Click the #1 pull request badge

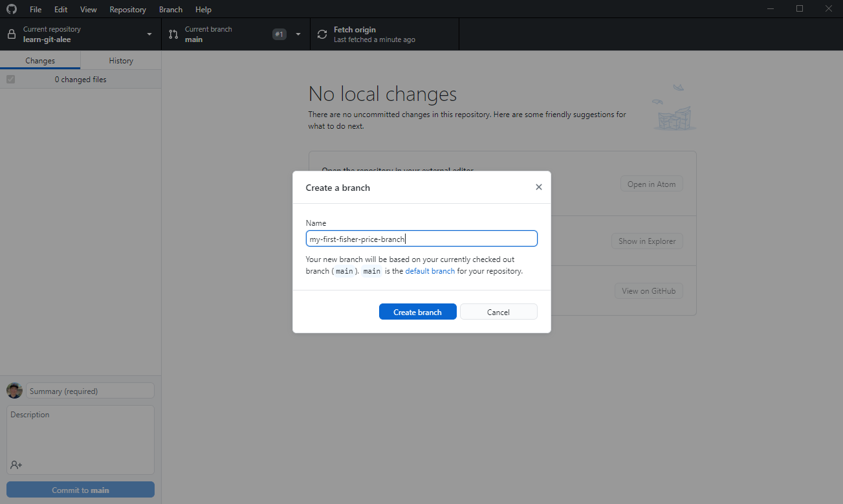coord(279,34)
